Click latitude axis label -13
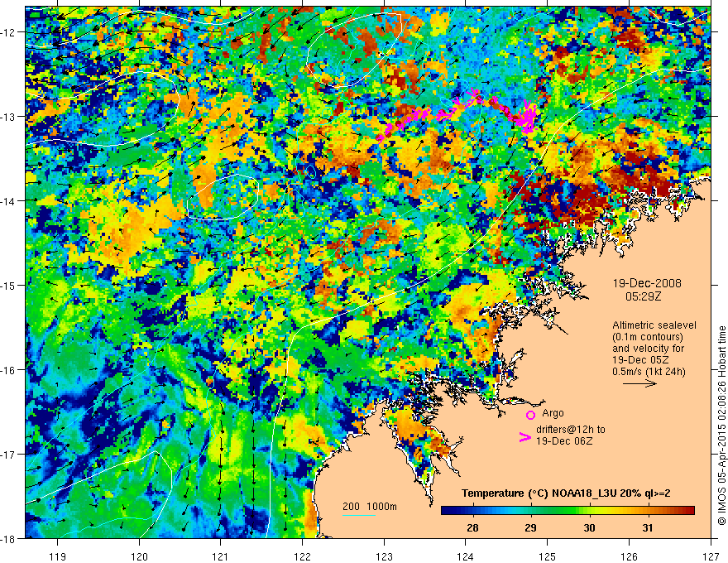The width and height of the screenshot is (728, 563). (9, 117)
